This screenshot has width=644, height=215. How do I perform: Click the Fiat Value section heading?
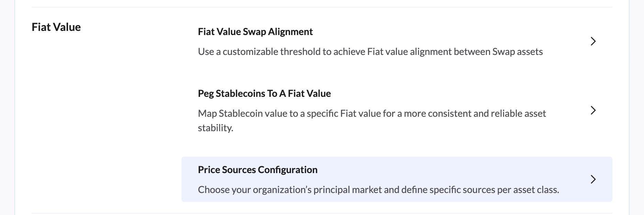(x=56, y=27)
